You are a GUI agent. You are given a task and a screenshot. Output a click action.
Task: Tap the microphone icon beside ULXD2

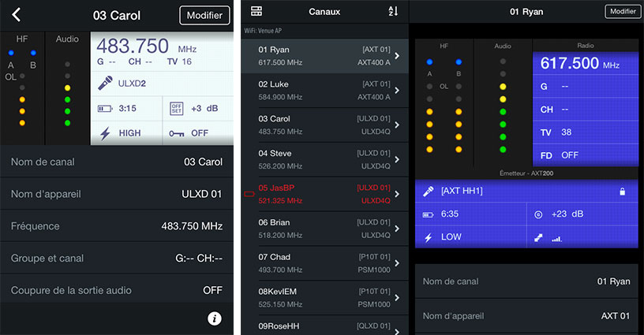pyautogui.click(x=104, y=82)
